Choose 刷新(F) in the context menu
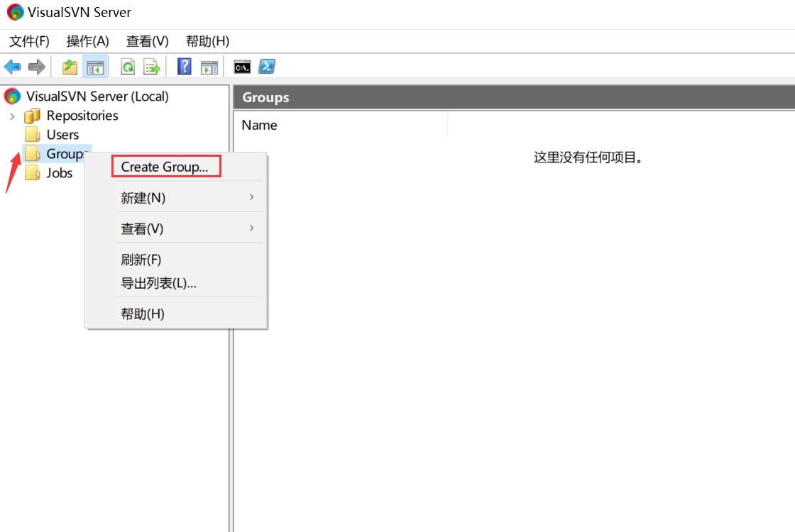 [x=175, y=260]
